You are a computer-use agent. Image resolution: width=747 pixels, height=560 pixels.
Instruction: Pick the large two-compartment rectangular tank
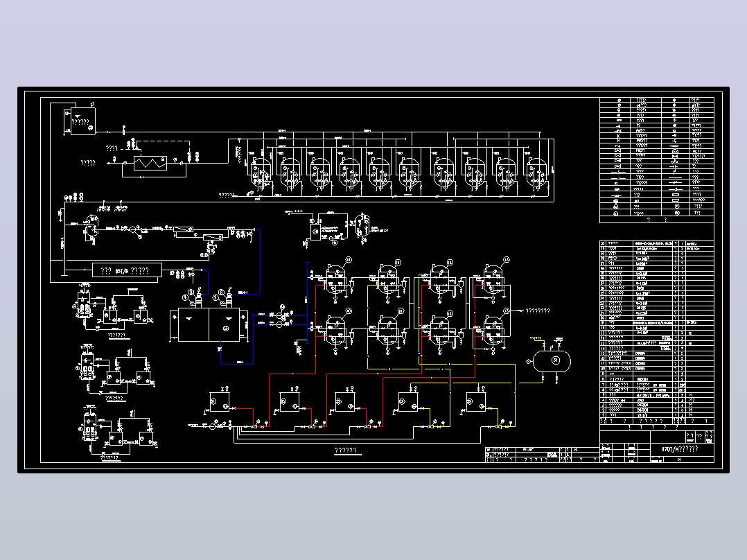209,324
